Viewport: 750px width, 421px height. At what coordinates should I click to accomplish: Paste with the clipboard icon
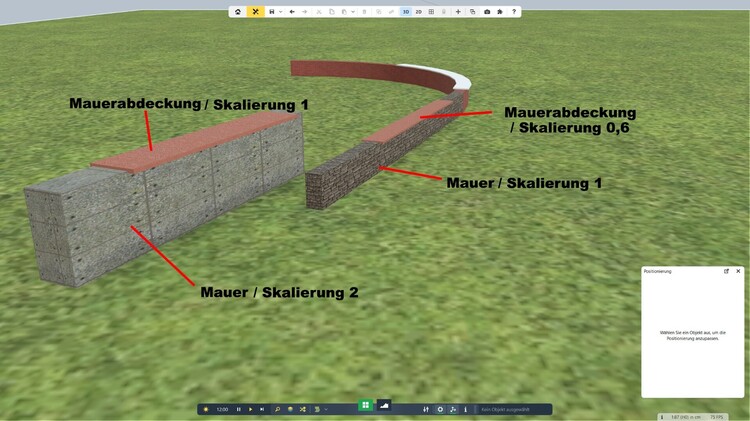tap(344, 11)
